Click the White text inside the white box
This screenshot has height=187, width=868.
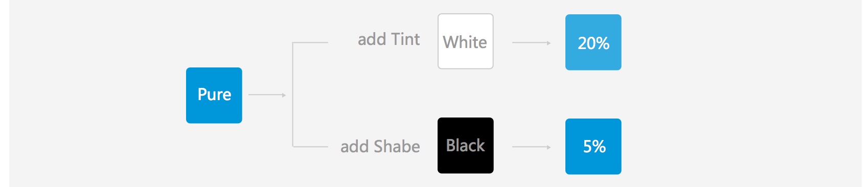point(465,42)
